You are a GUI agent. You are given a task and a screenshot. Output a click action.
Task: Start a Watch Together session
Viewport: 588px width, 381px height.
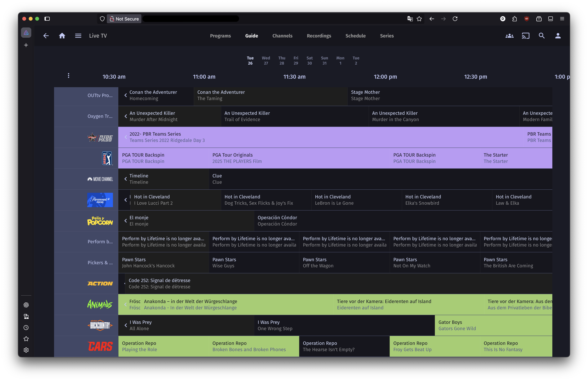click(x=509, y=36)
